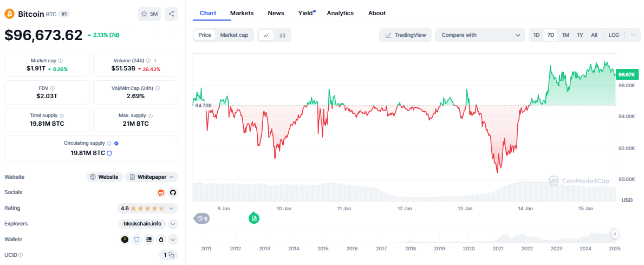Image resolution: width=644 pixels, height=265 pixels.
Task: Expand the Whitepaper dropdown
Action: (x=152, y=177)
